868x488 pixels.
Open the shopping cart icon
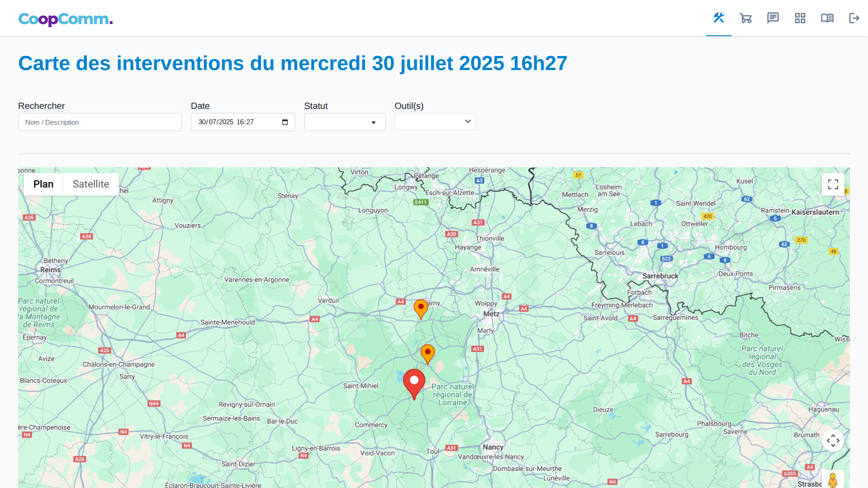coord(746,18)
